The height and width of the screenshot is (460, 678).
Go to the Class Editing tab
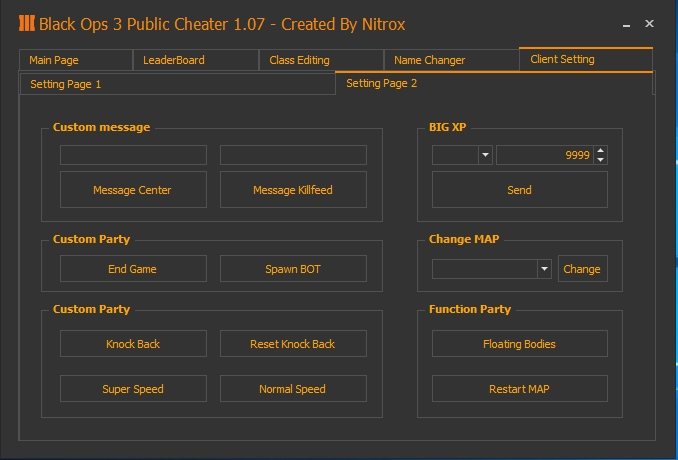321,60
